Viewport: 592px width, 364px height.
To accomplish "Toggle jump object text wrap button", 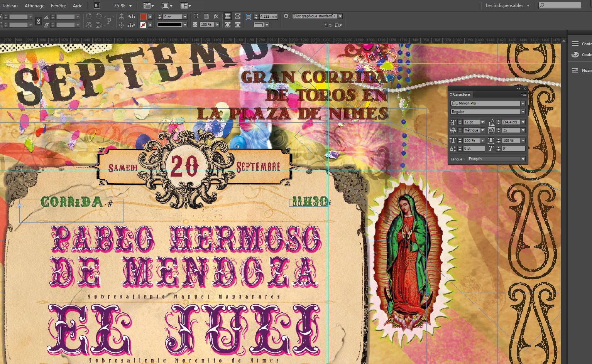I will coord(238,25).
